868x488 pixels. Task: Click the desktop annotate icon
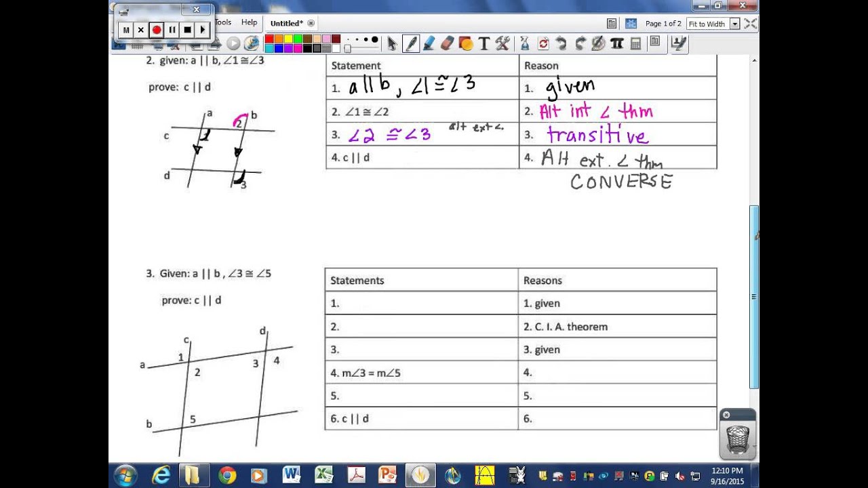tap(679, 43)
